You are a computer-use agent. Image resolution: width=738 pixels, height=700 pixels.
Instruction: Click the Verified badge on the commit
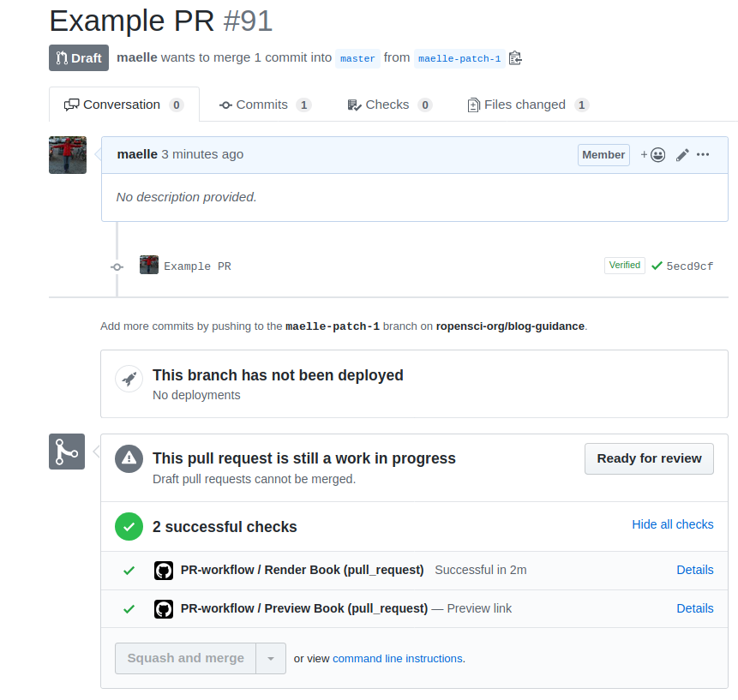(624, 265)
